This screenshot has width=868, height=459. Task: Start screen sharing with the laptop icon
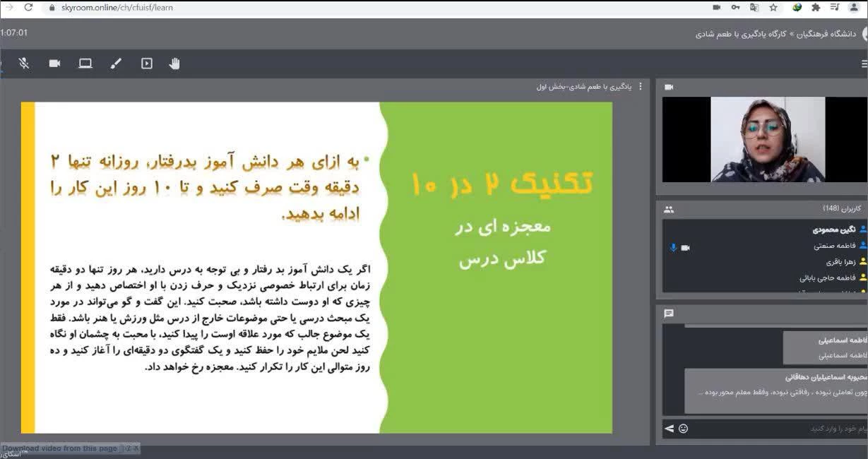(85, 64)
